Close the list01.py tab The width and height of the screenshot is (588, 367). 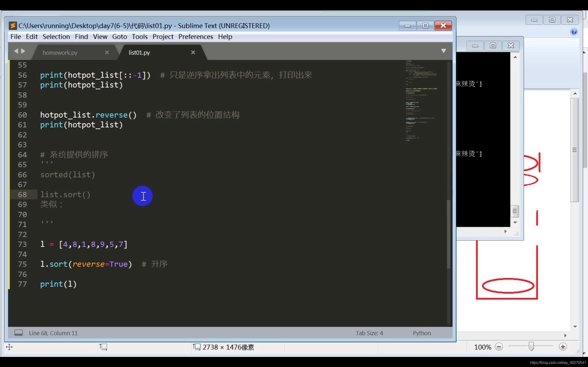(193, 53)
